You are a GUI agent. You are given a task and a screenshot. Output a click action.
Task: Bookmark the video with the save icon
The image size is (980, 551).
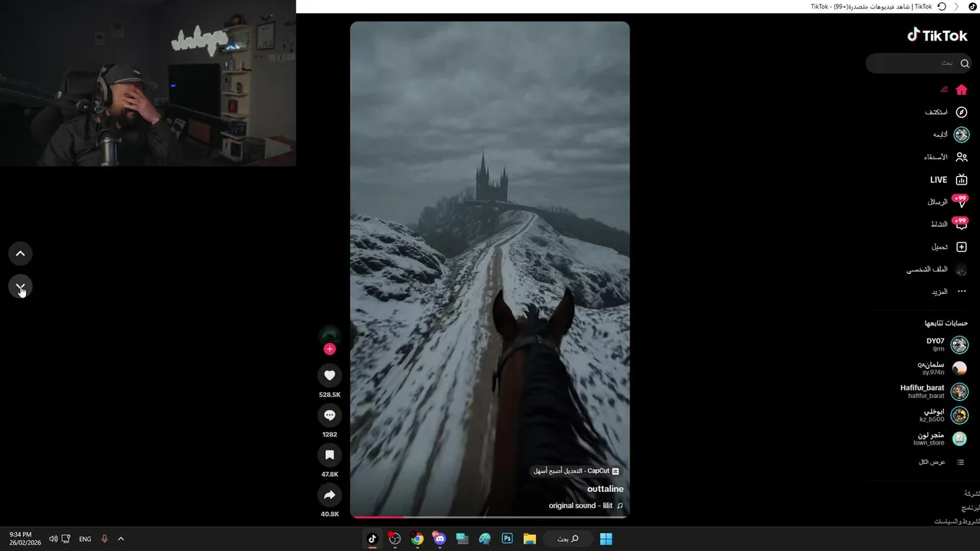329,455
